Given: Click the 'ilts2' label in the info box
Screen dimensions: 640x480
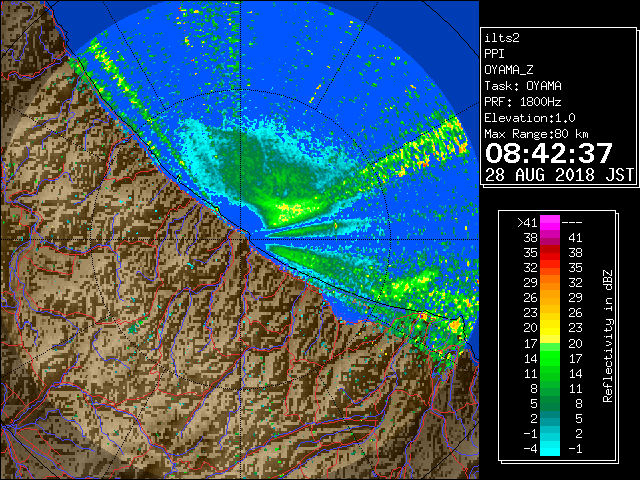Looking at the screenshot, I should pyautogui.click(x=502, y=38).
